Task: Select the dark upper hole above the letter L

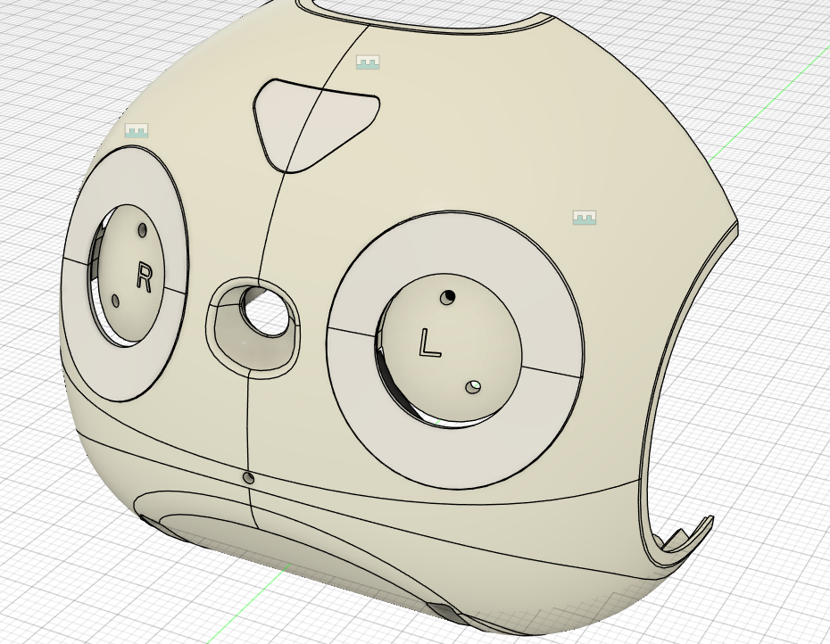Action: point(448,297)
